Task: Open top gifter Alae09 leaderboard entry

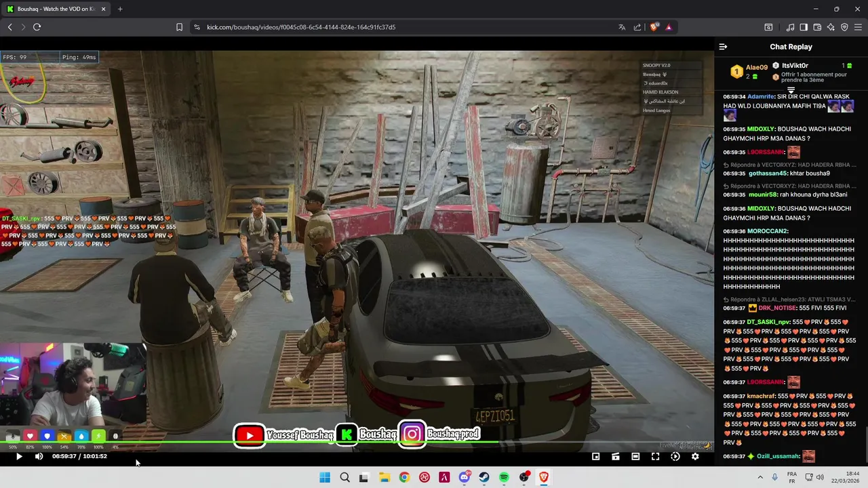Action: pyautogui.click(x=749, y=71)
